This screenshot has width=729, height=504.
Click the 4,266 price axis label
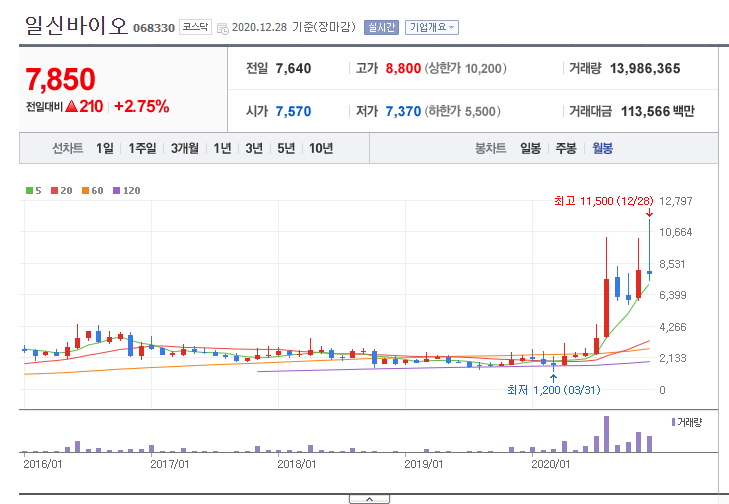click(672, 327)
